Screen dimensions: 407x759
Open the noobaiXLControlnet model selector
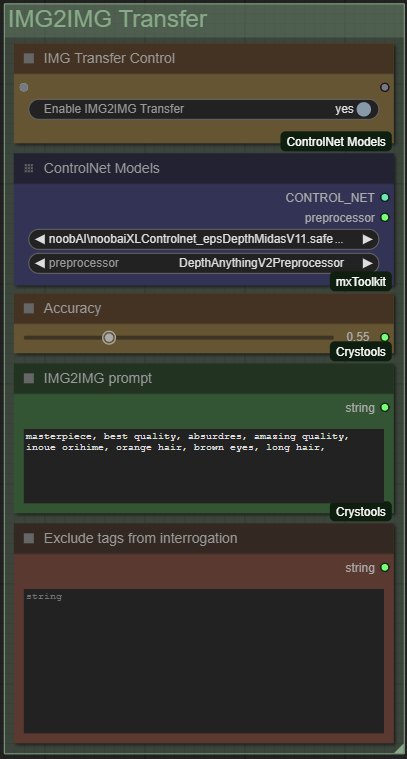pos(204,239)
